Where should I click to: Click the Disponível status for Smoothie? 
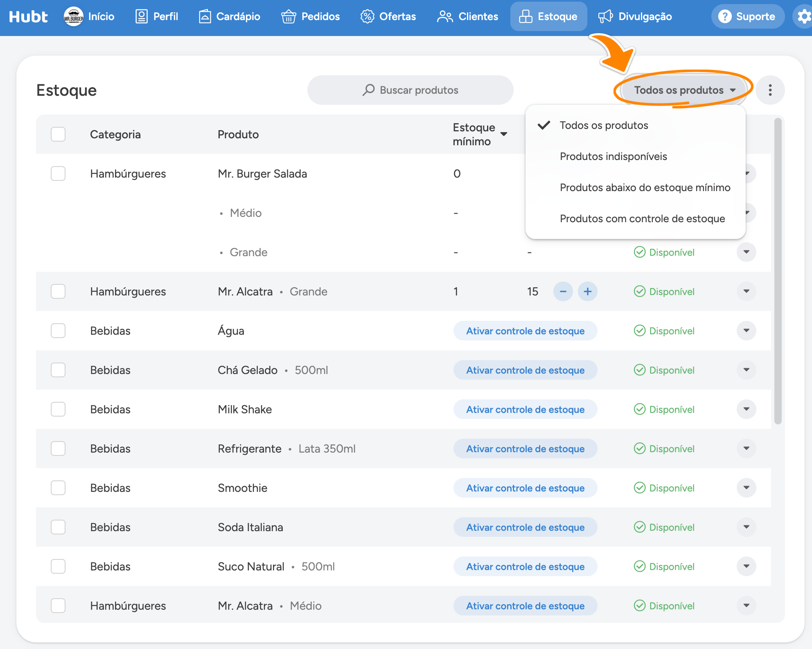[664, 488]
